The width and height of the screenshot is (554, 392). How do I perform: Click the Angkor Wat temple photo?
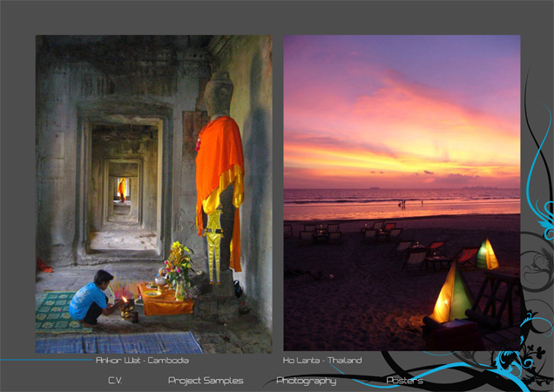pyautogui.click(x=153, y=194)
